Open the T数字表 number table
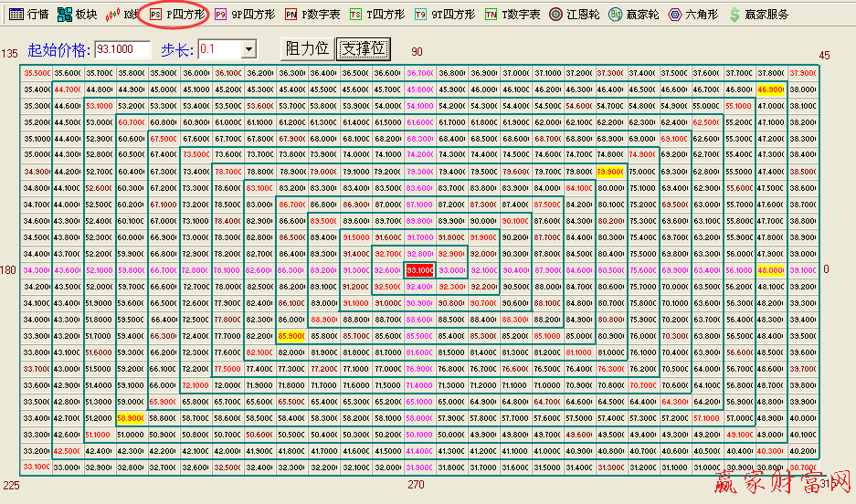Viewport: 856px width, 504px height. pos(513,15)
